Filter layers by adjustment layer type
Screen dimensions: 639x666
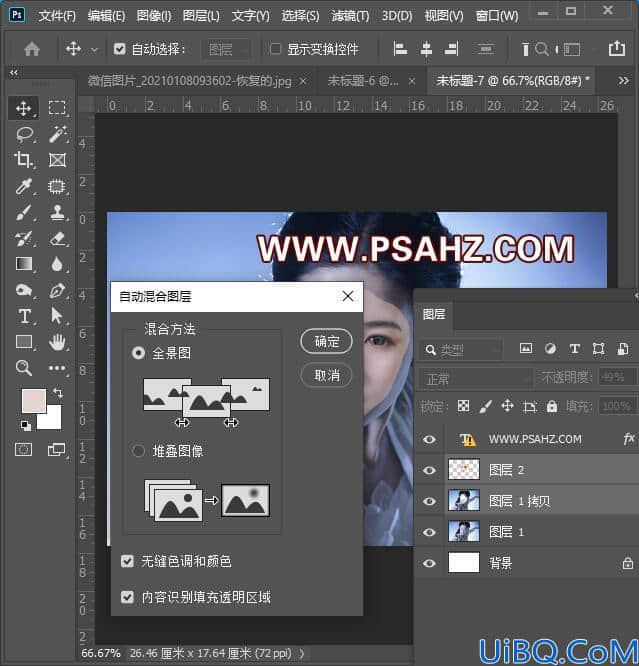[550, 349]
